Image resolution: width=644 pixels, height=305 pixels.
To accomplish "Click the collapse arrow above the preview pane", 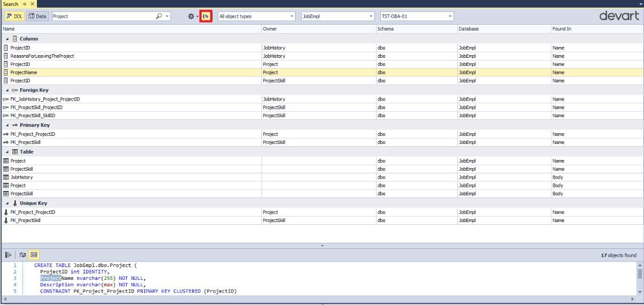I will click(x=322, y=246).
